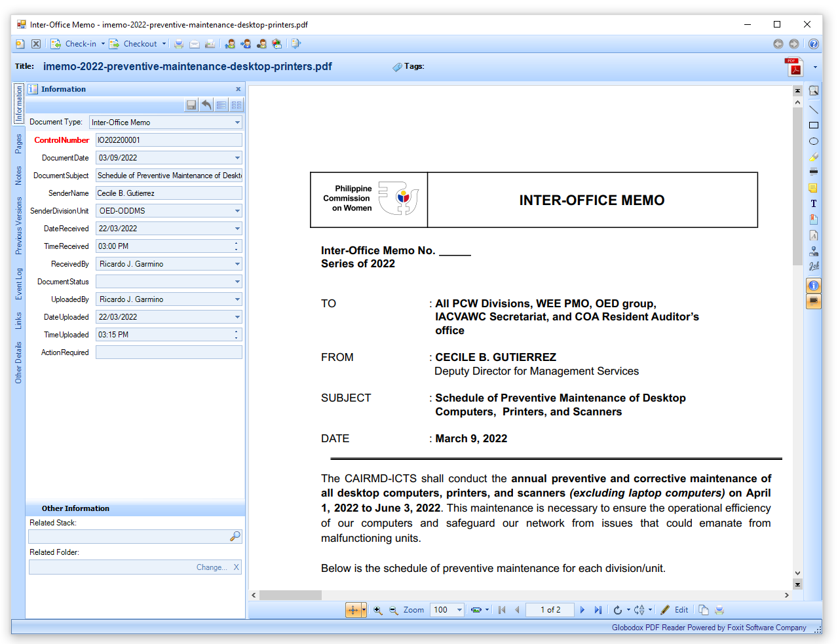This screenshot has width=838, height=644.
Task: Open the DocumentDate date picker dropdown
Action: [237, 158]
